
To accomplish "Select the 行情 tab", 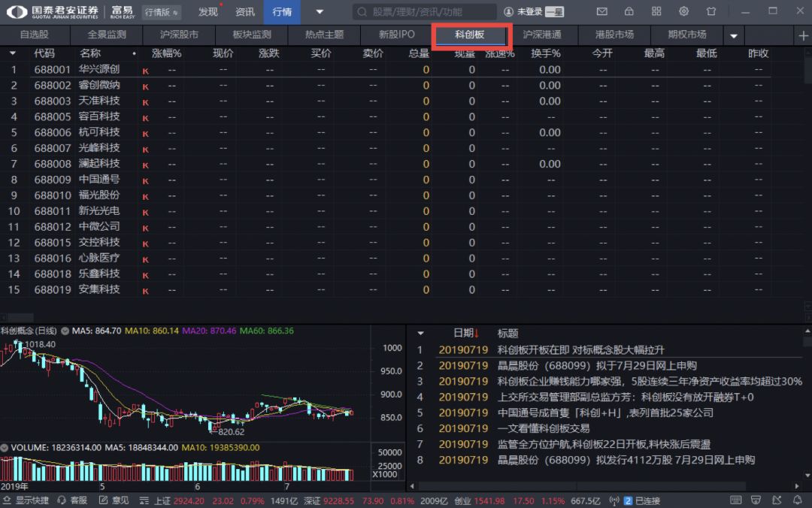I will click(282, 12).
